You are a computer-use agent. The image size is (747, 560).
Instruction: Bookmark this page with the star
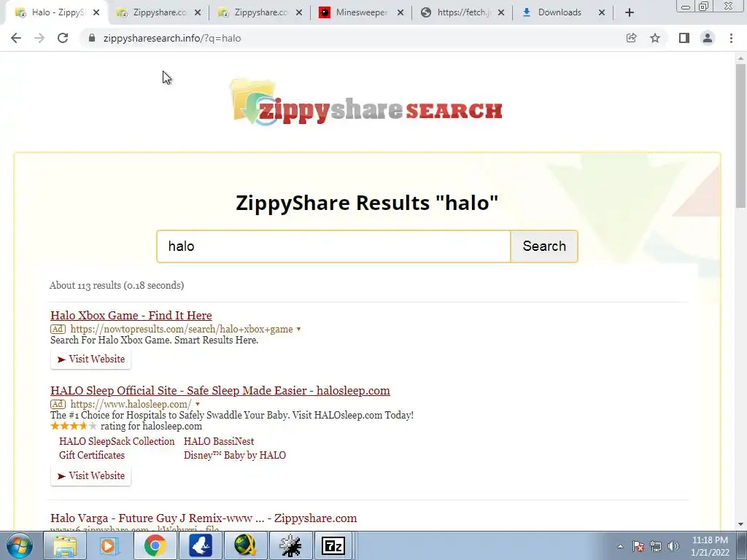(655, 38)
